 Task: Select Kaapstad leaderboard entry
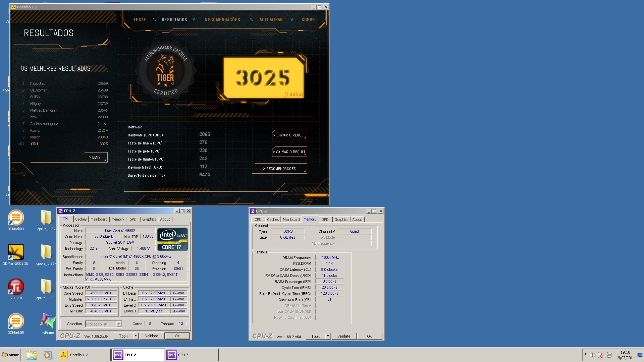coord(65,83)
